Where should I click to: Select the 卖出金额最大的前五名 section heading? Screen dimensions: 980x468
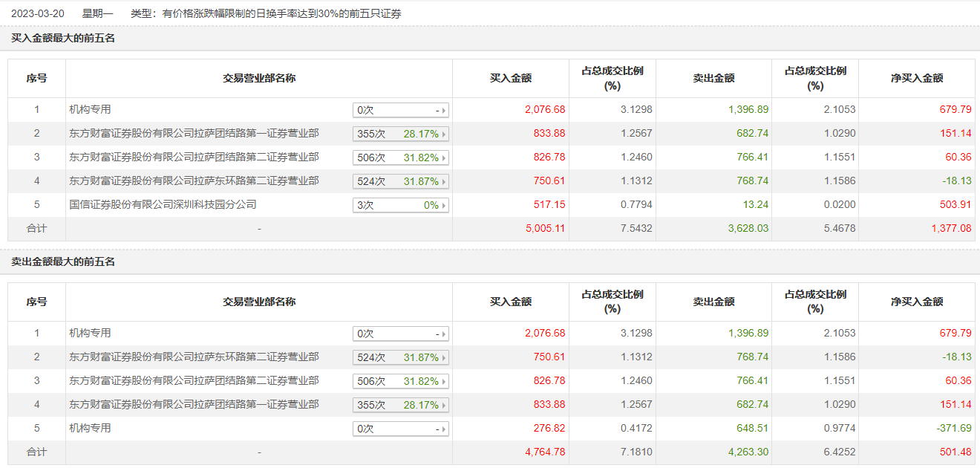(x=63, y=261)
